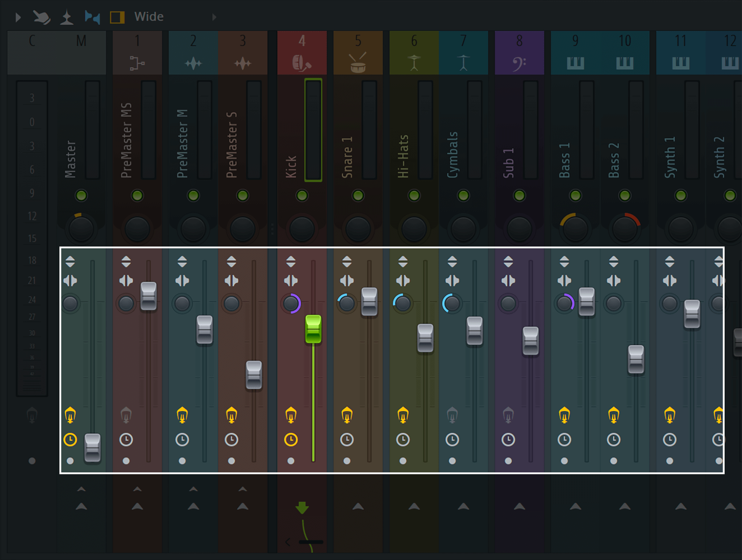Viewport: 742px width, 560px height.
Task: Toggle the multi-touch control hand icon
Action: tap(42, 17)
